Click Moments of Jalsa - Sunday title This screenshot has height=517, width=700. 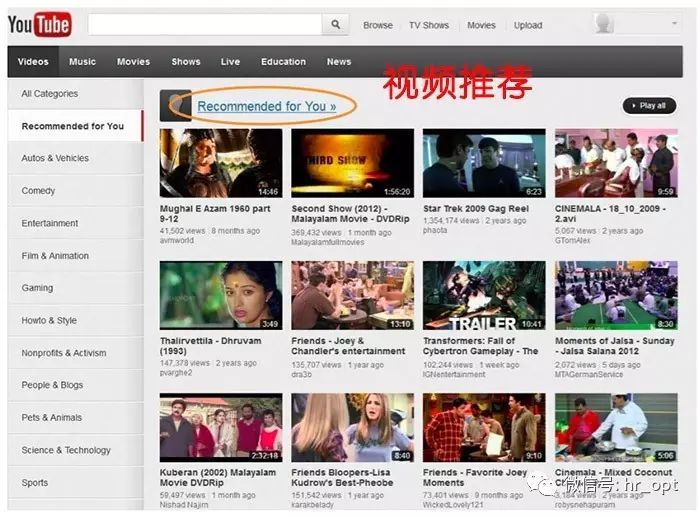[x=615, y=346]
